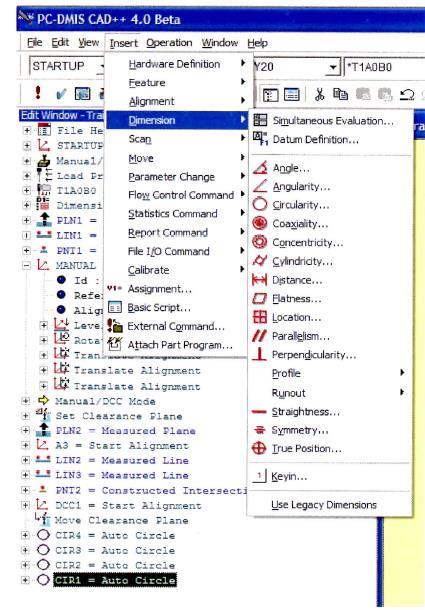Click the Parallelism double-slash icon
This screenshot has width=425, height=610.
[x=260, y=336]
